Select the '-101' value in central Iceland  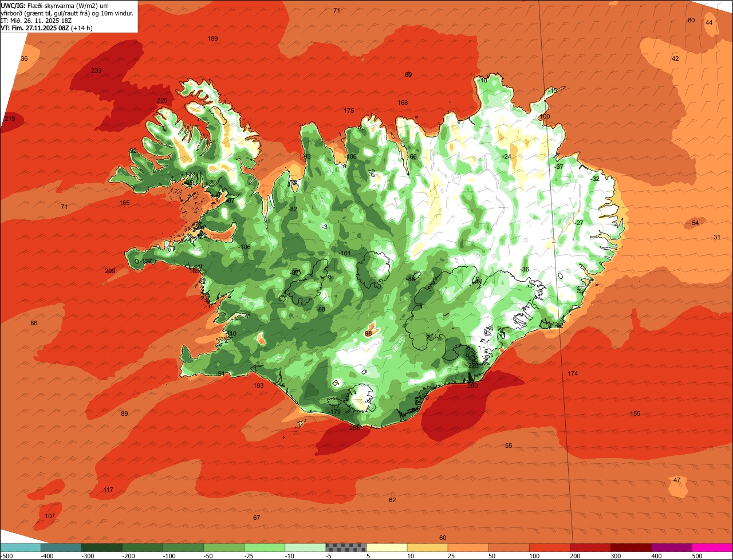click(344, 253)
